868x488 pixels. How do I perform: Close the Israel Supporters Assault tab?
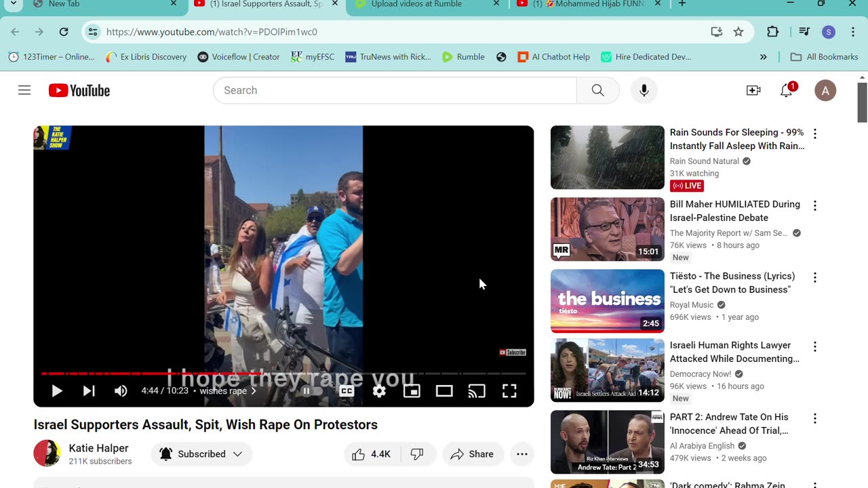[334, 4]
